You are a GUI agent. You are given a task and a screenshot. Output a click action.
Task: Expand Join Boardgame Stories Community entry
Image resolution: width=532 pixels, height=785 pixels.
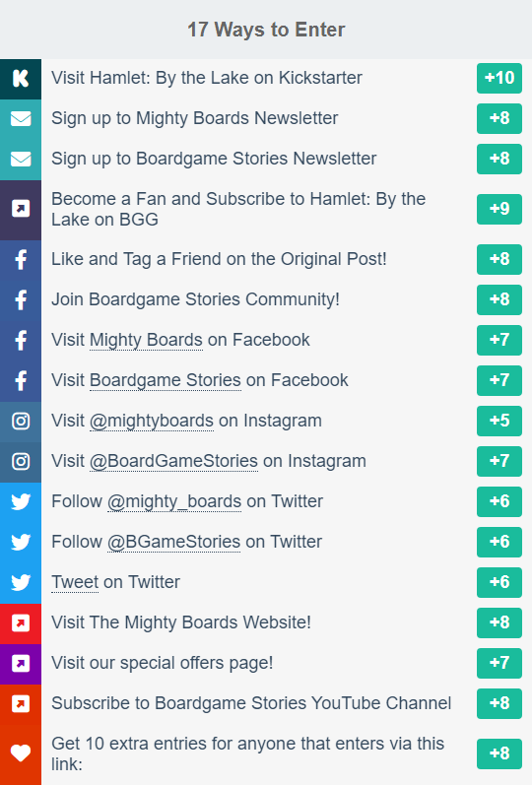266,299
